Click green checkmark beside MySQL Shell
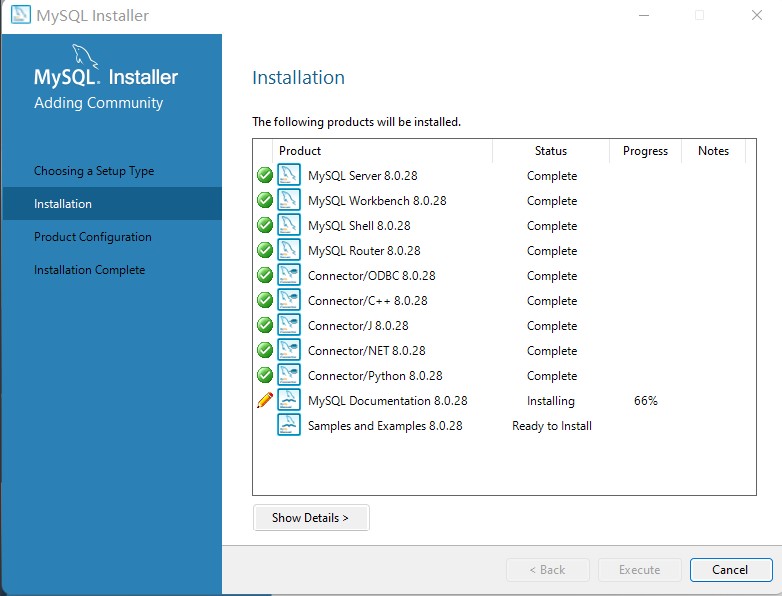This screenshot has height=596, width=782. [265, 225]
